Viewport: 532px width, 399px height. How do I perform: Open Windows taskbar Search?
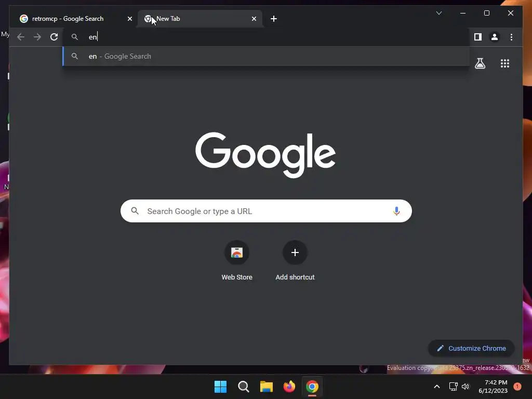[243, 387]
